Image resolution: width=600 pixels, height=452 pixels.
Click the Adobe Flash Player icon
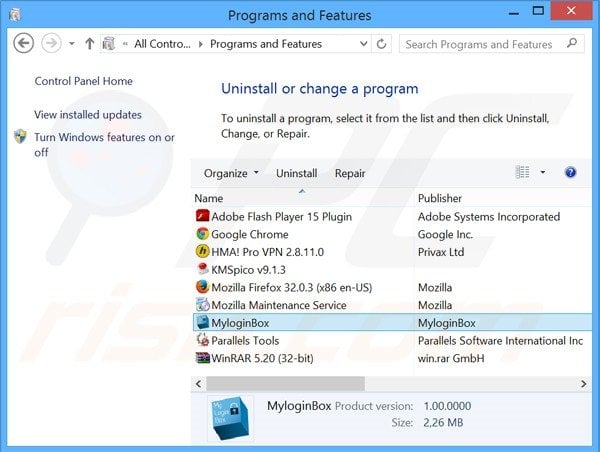pos(202,216)
